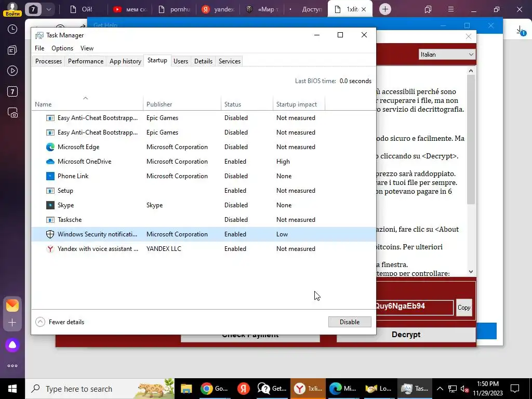Open the Italian language dropdown
The image size is (532, 399).
click(x=447, y=54)
